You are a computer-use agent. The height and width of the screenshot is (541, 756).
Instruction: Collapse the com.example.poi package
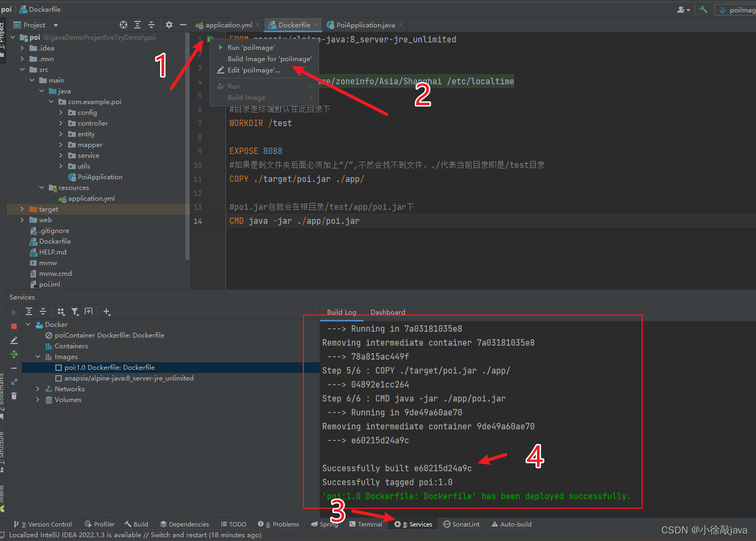point(52,102)
